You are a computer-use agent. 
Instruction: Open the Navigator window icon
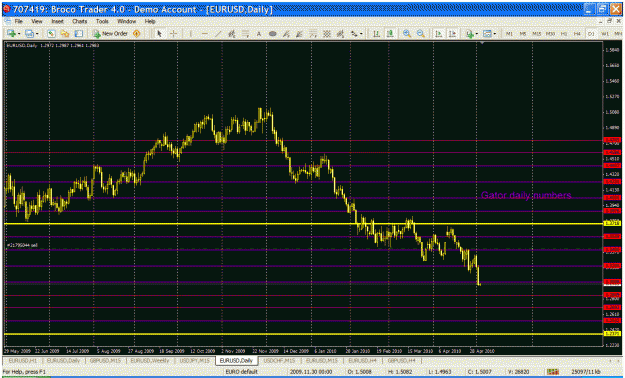point(65,34)
